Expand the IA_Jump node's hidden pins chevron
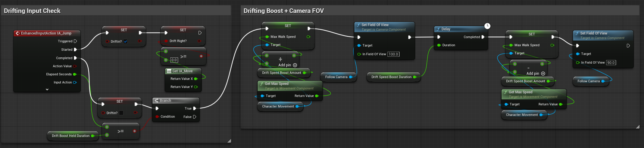The image size is (644, 148). tap(47, 89)
